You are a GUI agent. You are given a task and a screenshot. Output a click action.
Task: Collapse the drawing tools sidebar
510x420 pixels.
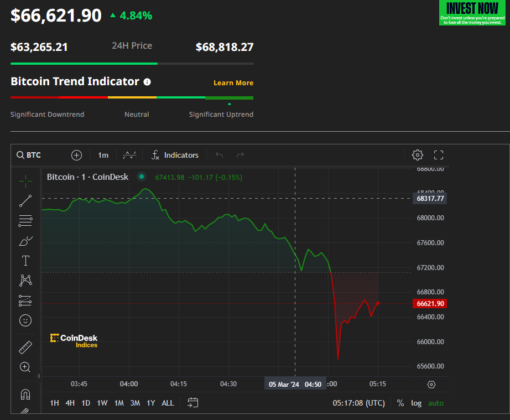(39, 375)
